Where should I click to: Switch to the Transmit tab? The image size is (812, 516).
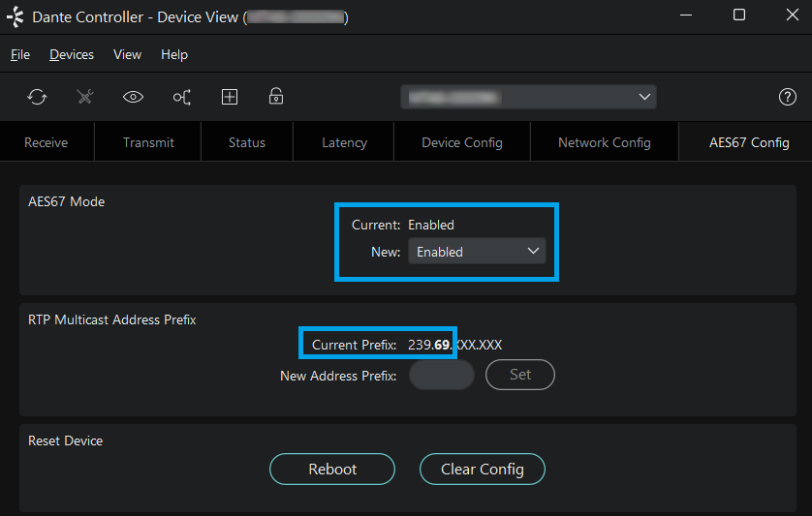(148, 142)
